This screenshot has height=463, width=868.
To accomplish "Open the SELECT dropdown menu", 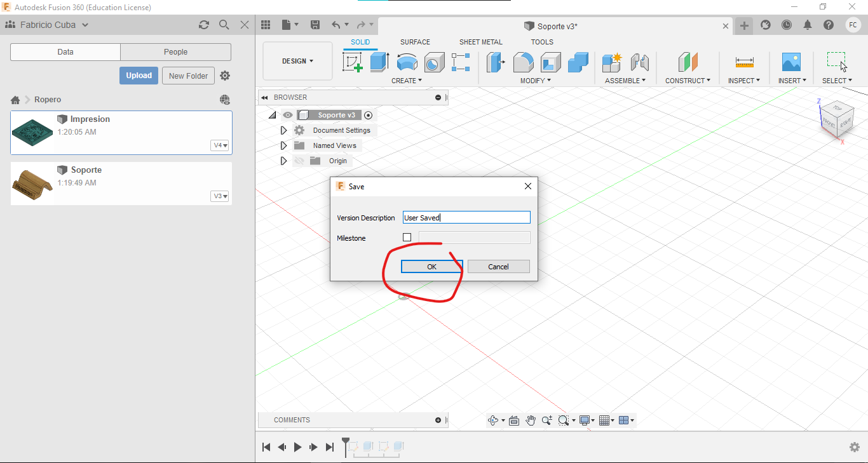I will [x=837, y=81].
